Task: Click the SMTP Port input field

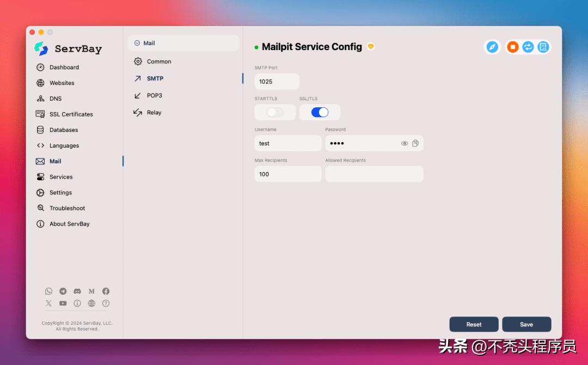Action: [x=277, y=81]
